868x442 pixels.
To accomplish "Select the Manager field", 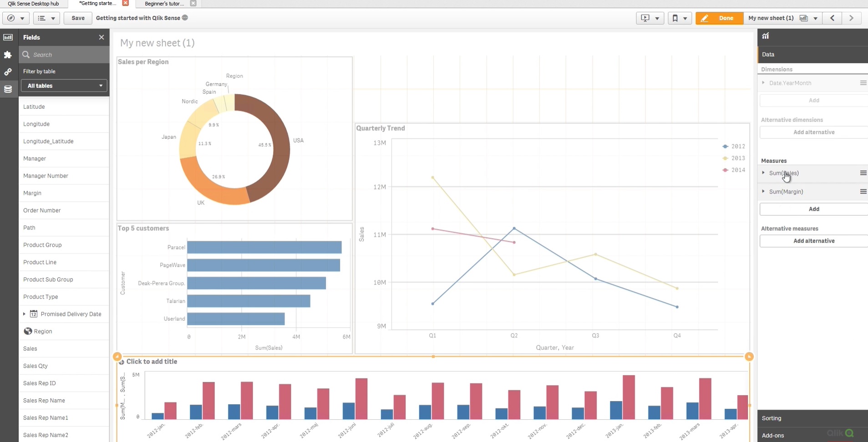I will click(x=64, y=158).
